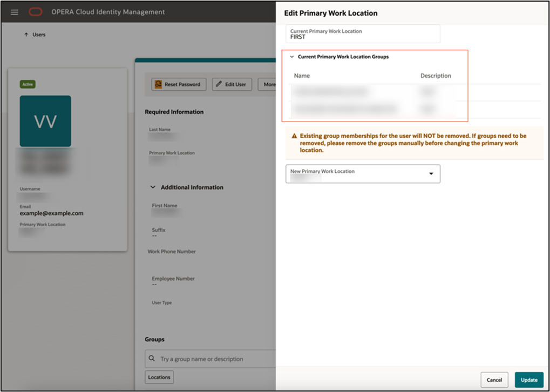This screenshot has height=392, width=550.
Task: Collapse the Additional Information section
Action: [x=153, y=187]
